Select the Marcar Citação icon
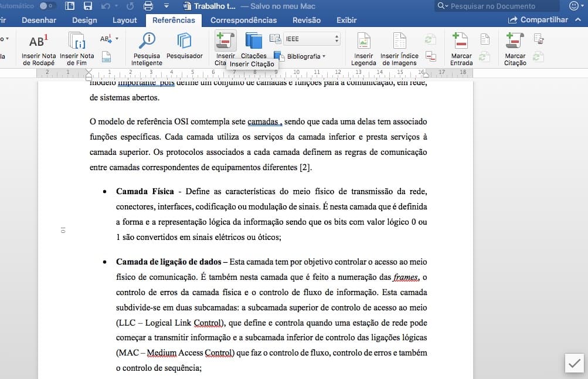Screen dimensions: 588x379 pos(514,47)
